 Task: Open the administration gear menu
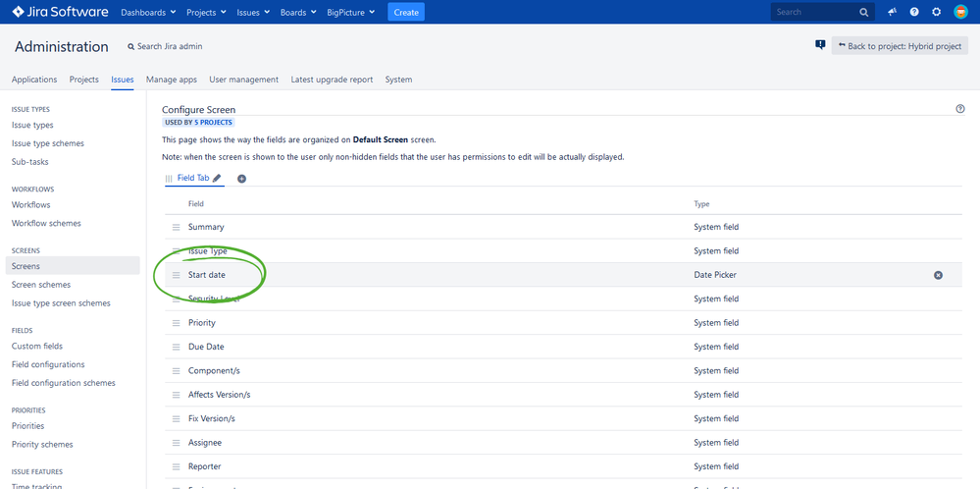(x=936, y=12)
